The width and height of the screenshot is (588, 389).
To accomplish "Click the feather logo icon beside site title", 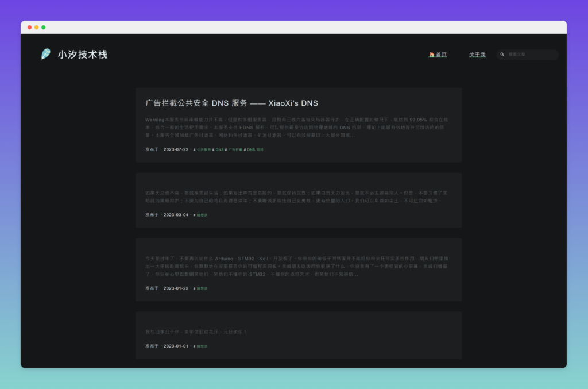I will (46, 55).
